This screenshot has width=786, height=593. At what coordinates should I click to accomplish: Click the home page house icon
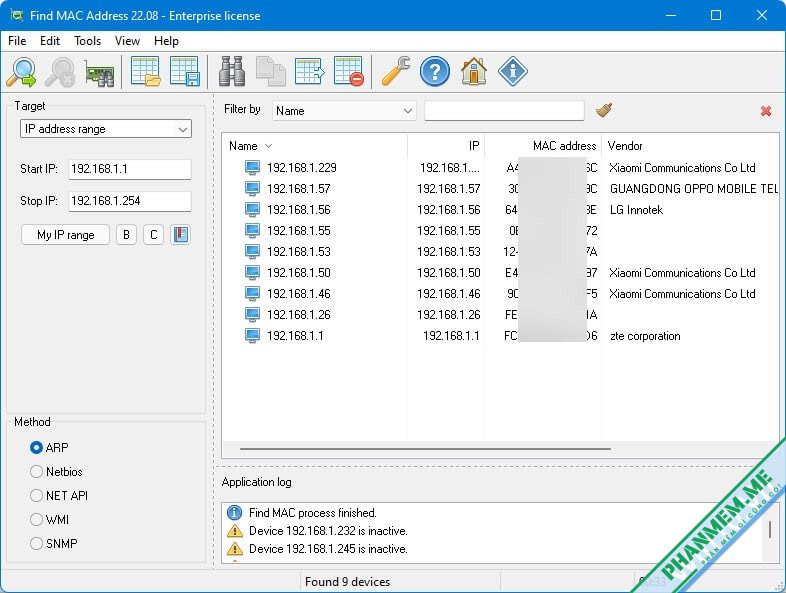click(474, 72)
